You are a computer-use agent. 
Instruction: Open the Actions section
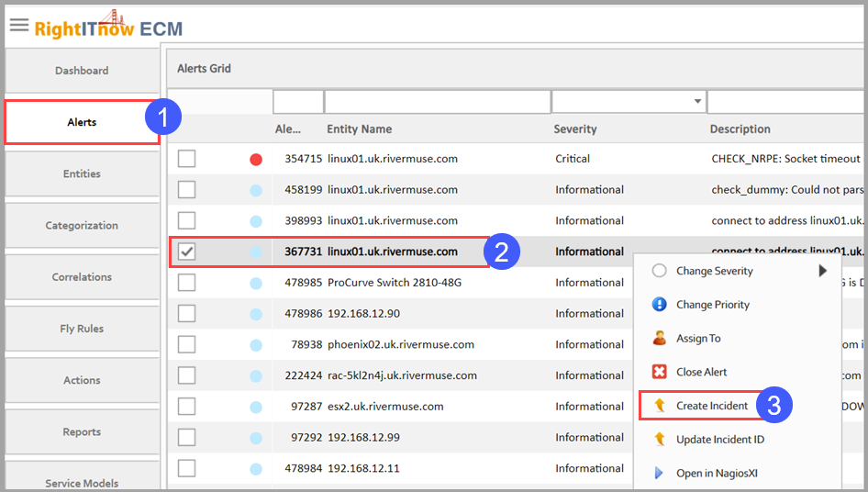(82, 379)
